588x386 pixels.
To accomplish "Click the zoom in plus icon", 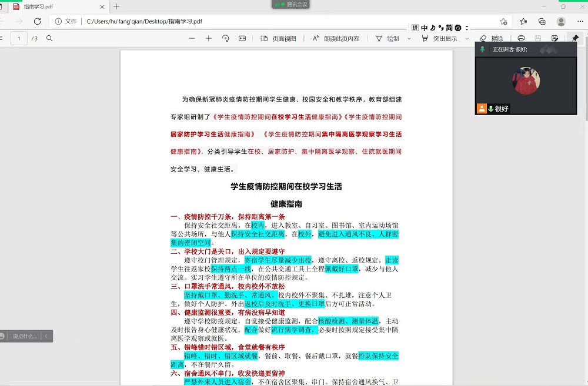I will tap(208, 38).
